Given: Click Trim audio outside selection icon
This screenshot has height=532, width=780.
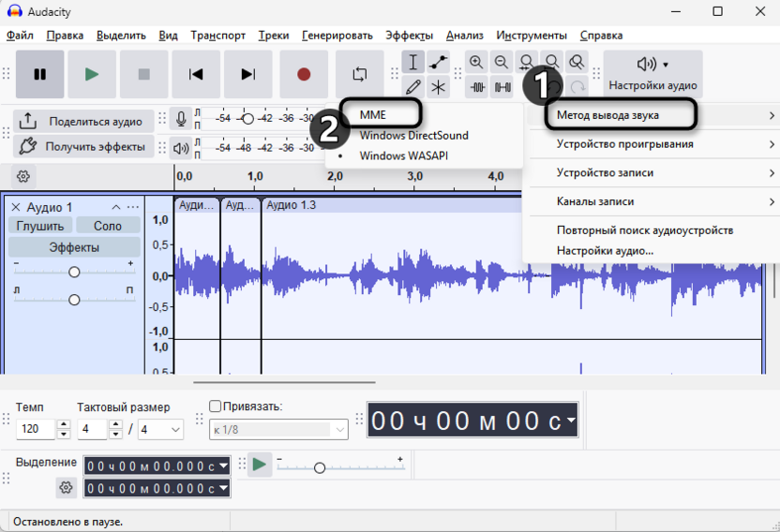Looking at the screenshot, I should 476,87.
